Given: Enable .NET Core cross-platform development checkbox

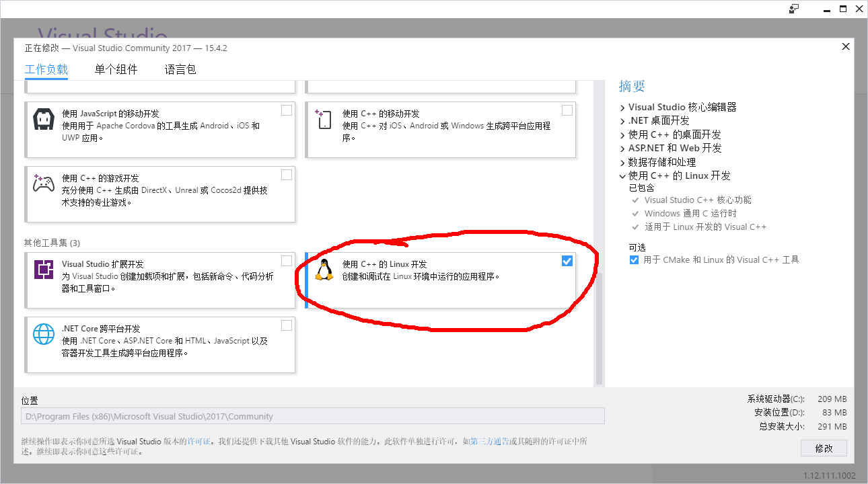Looking at the screenshot, I should coord(287,325).
